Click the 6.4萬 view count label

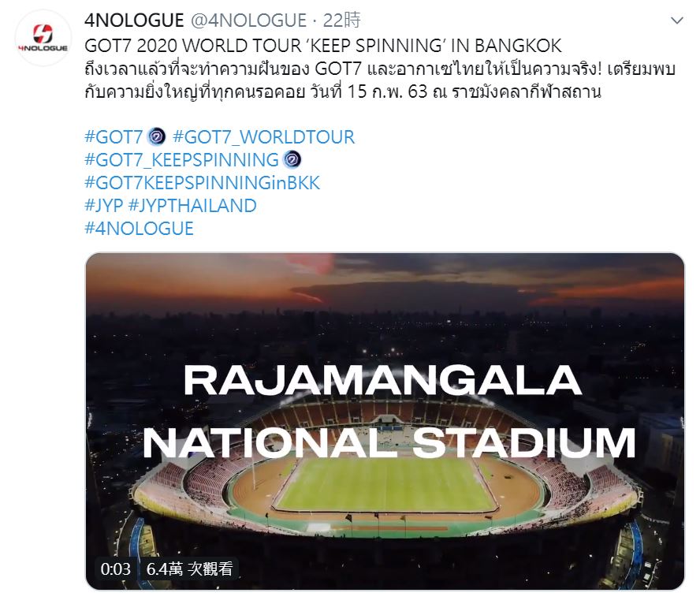[x=189, y=569]
